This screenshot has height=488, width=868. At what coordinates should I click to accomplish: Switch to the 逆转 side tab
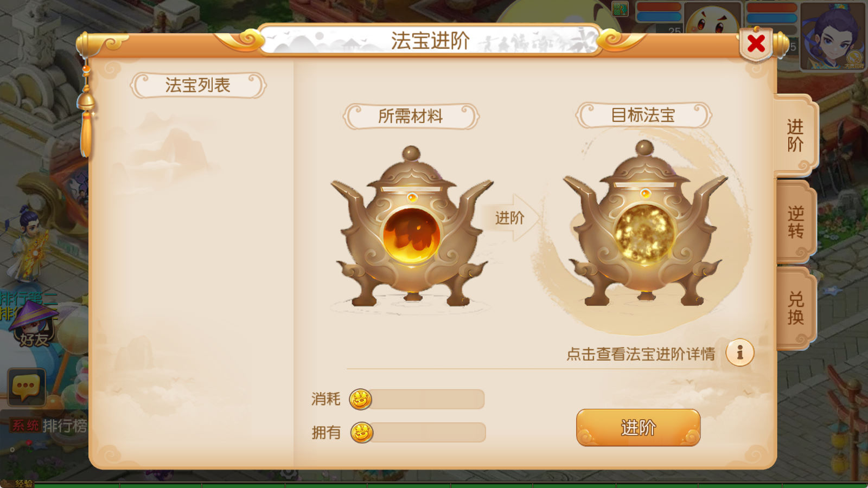pyautogui.click(x=795, y=222)
